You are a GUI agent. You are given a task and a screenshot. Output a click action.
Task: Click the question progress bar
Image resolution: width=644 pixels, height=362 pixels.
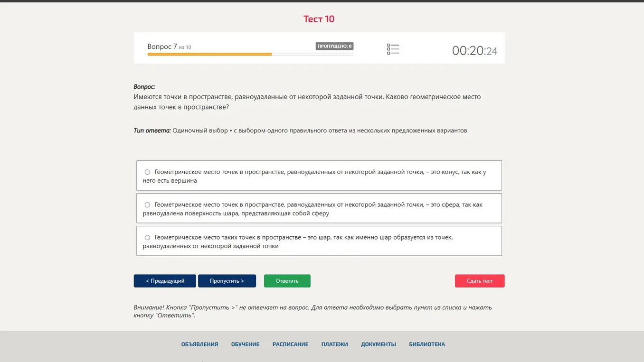pyautogui.click(x=250, y=55)
